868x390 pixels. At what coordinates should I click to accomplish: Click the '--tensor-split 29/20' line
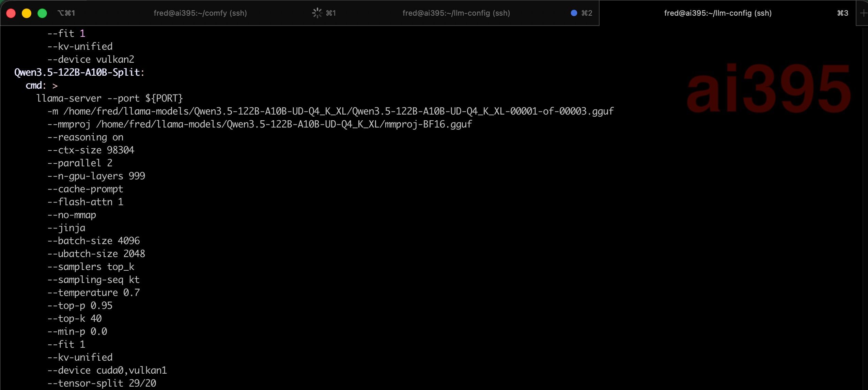[x=102, y=383]
